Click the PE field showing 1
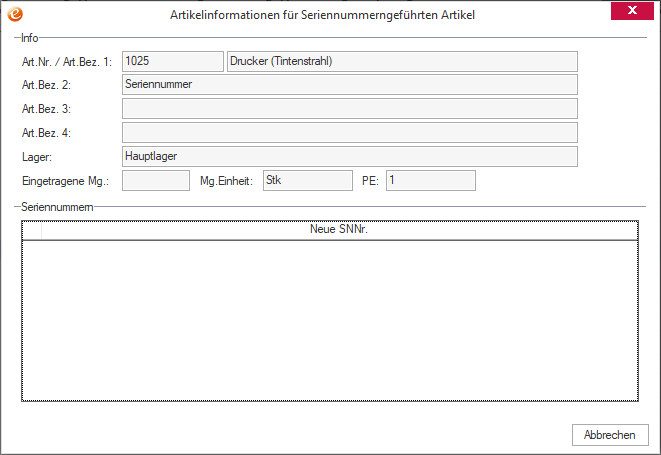The image size is (661, 455). pos(431,180)
